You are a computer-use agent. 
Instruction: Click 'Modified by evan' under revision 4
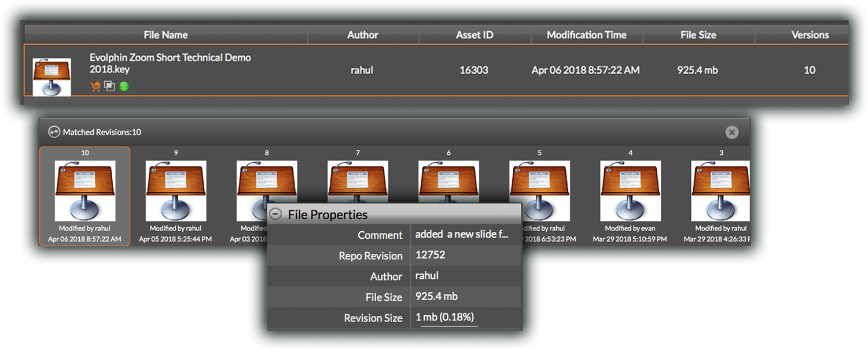(630, 228)
